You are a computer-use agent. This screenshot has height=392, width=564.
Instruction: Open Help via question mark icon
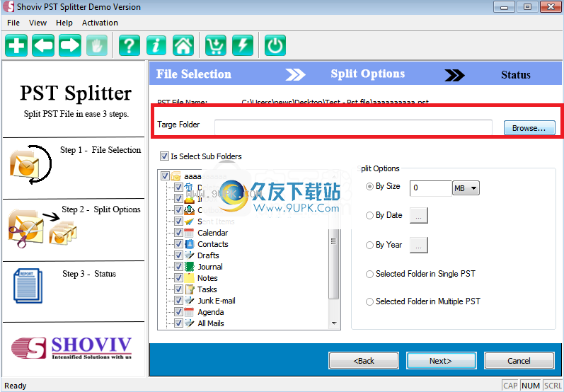coord(129,45)
